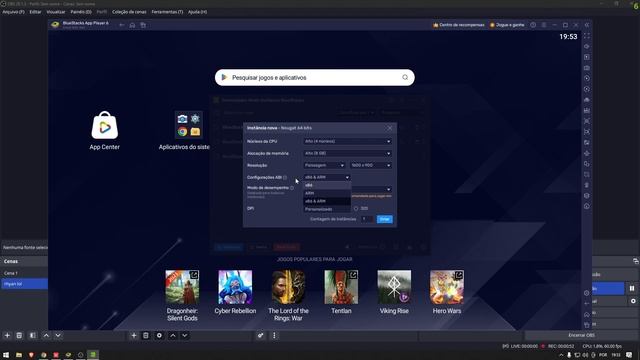The height and width of the screenshot is (360, 640).
Task: Open Paisagem orientation dropdown
Action: (324, 165)
